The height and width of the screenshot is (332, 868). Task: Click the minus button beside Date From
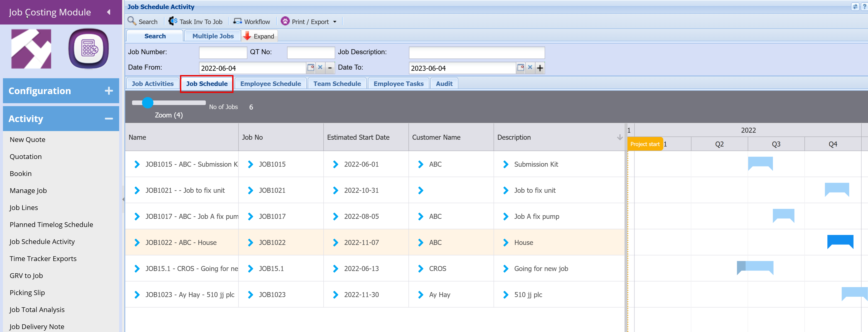pyautogui.click(x=330, y=68)
